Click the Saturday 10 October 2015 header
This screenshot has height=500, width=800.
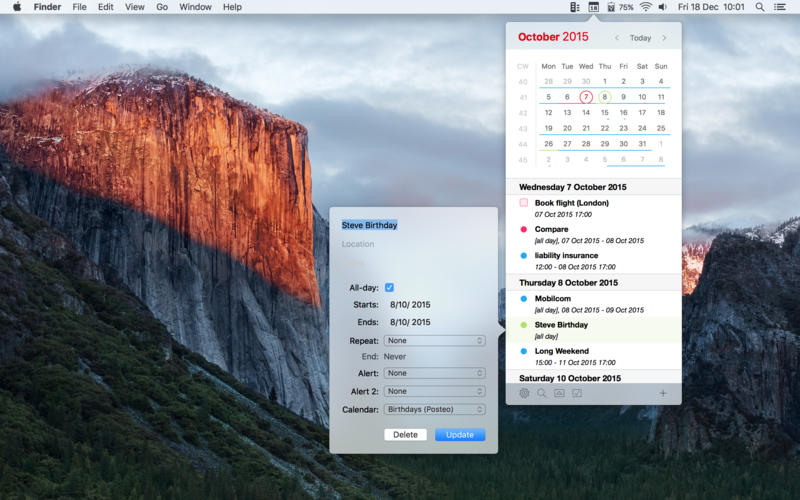point(593,378)
